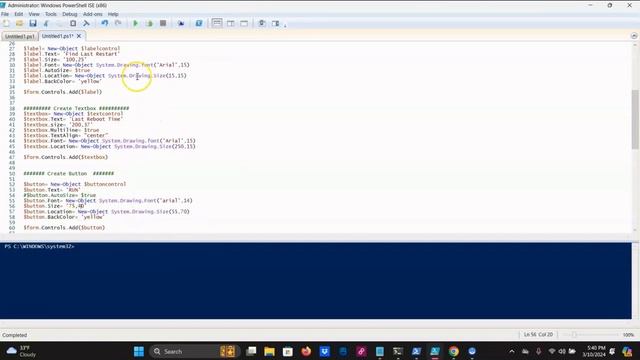Switch to the active PowerShell ISE taskbar icon

point(435,351)
